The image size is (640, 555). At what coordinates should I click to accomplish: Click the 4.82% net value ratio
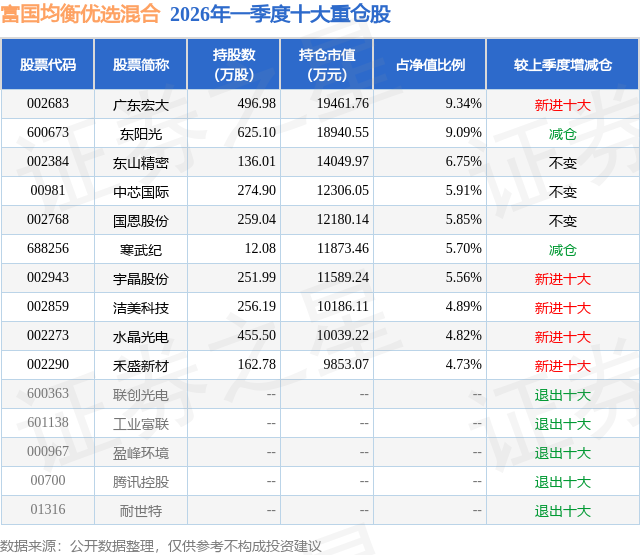point(463,335)
